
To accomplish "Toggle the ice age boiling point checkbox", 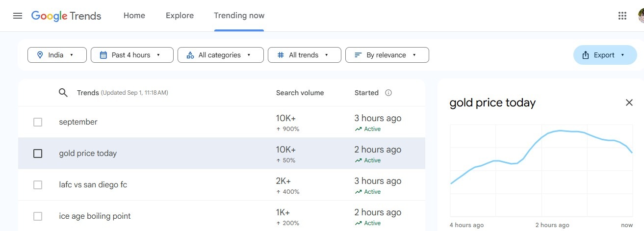I will pos(38,216).
